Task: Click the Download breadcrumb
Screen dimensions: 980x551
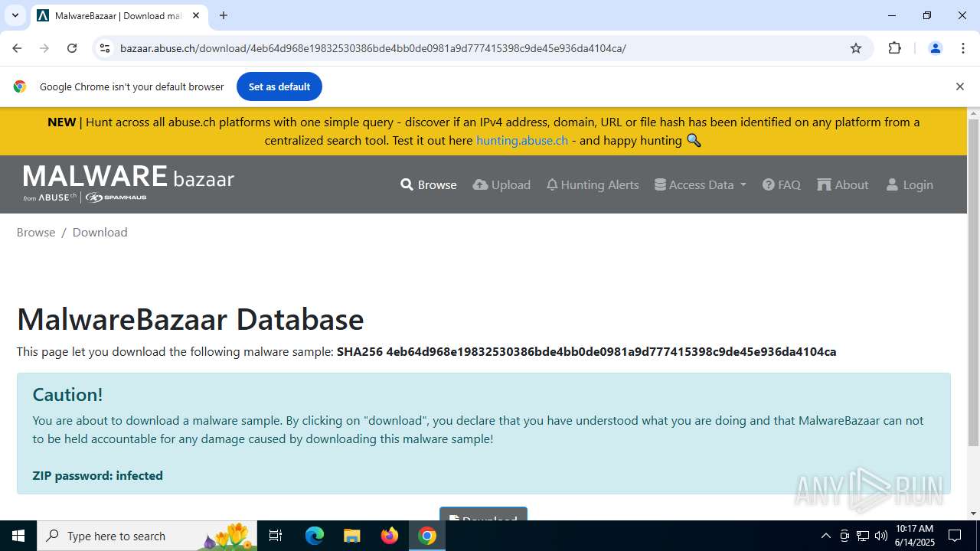Action: click(x=100, y=232)
